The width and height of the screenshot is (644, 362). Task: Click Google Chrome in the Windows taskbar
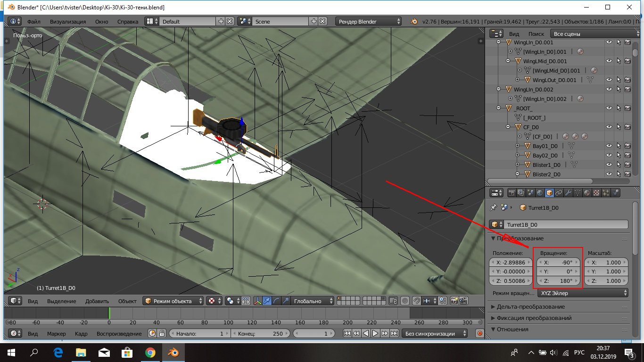click(150, 352)
